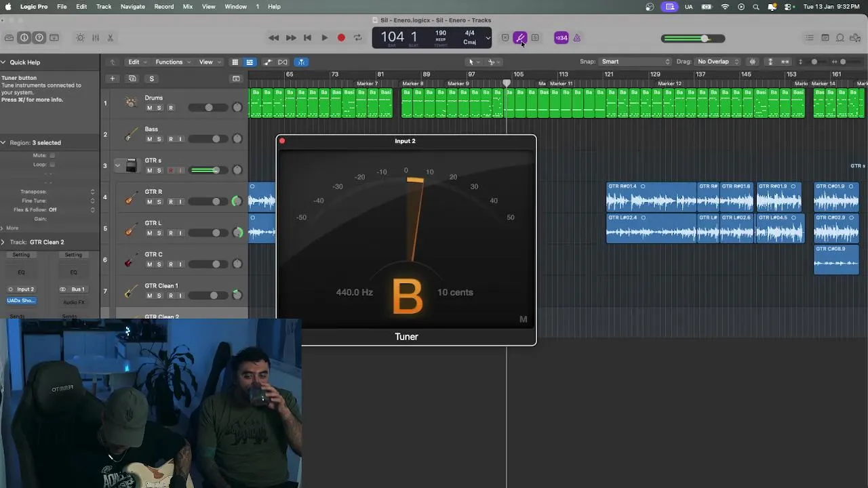Viewport: 868px width, 488px height.
Task: Switch to list view icon in tracks toolbar
Action: [x=250, y=62]
